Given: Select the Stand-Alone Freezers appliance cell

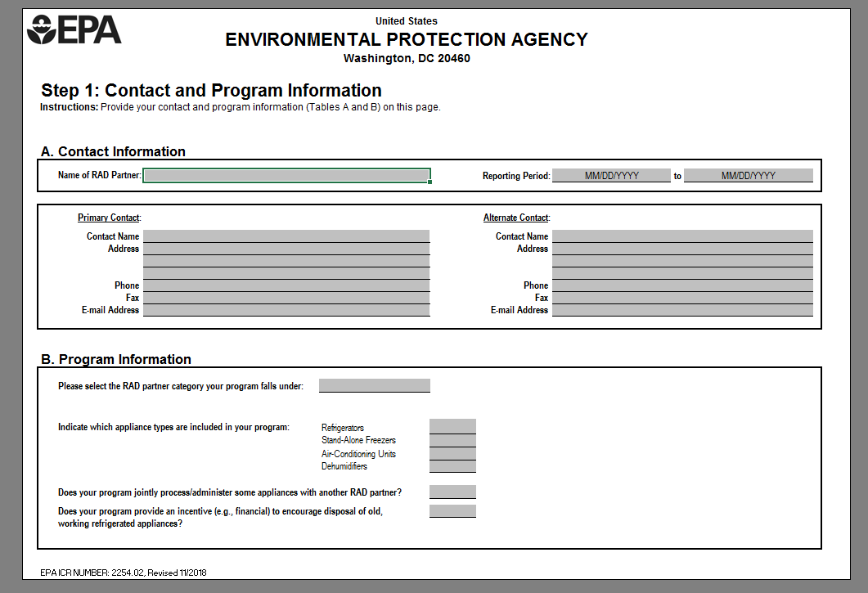Looking at the screenshot, I should pyautogui.click(x=452, y=440).
